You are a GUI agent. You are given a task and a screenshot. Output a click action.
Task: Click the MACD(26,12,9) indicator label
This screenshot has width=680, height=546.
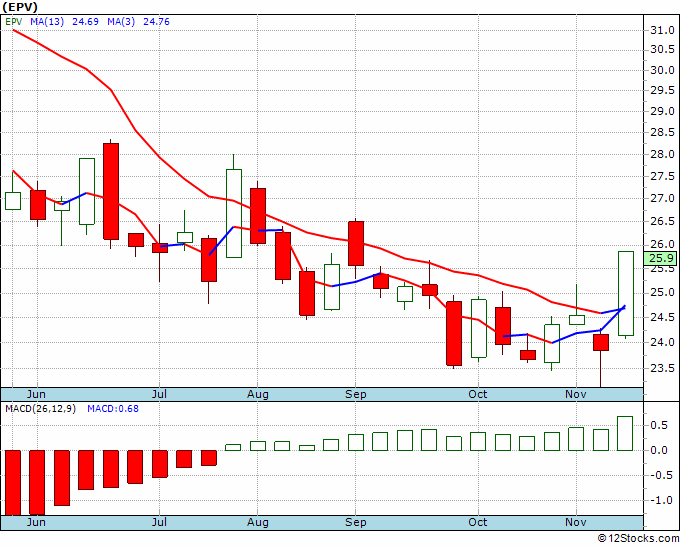point(40,409)
